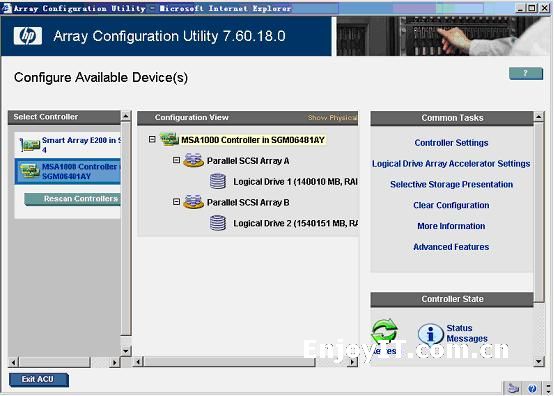Image resolution: width=554 pixels, height=396 pixels.
Task: Open Controller Settings task
Action: [451, 143]
